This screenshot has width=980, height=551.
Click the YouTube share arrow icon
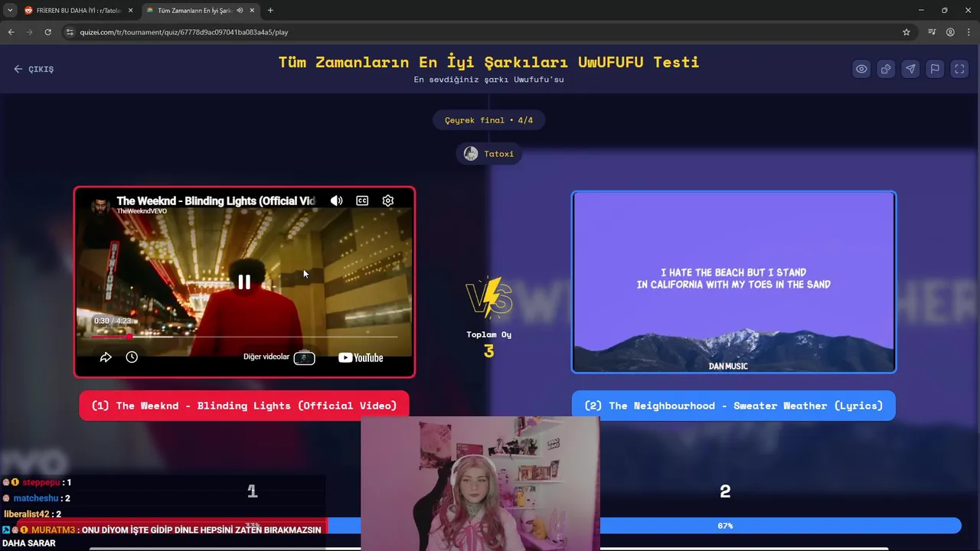106,357
